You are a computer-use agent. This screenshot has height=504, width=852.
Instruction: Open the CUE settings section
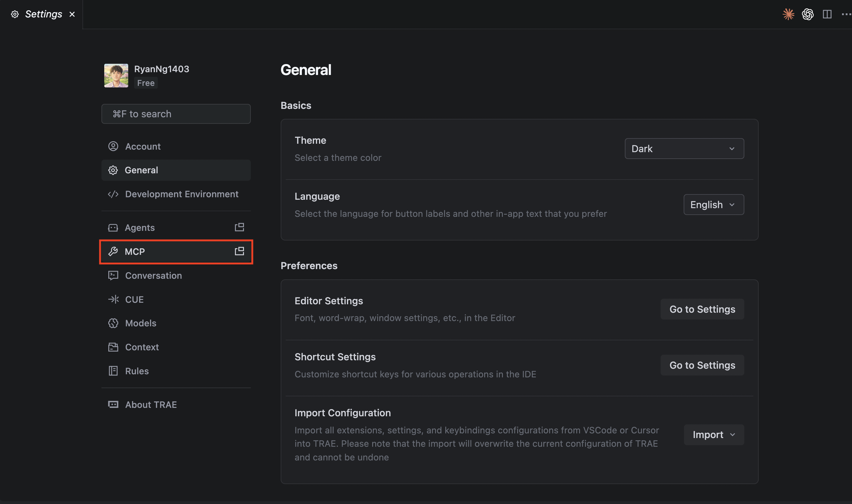pyautogui.click(x=134, y=299)
